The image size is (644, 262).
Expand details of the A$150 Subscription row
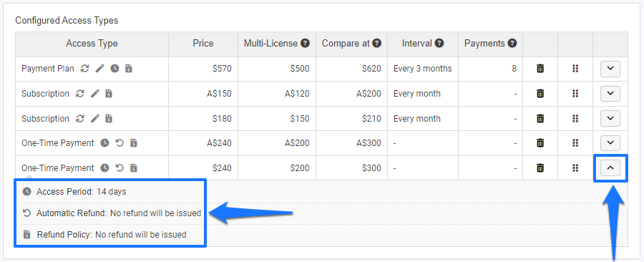(610, 94)
